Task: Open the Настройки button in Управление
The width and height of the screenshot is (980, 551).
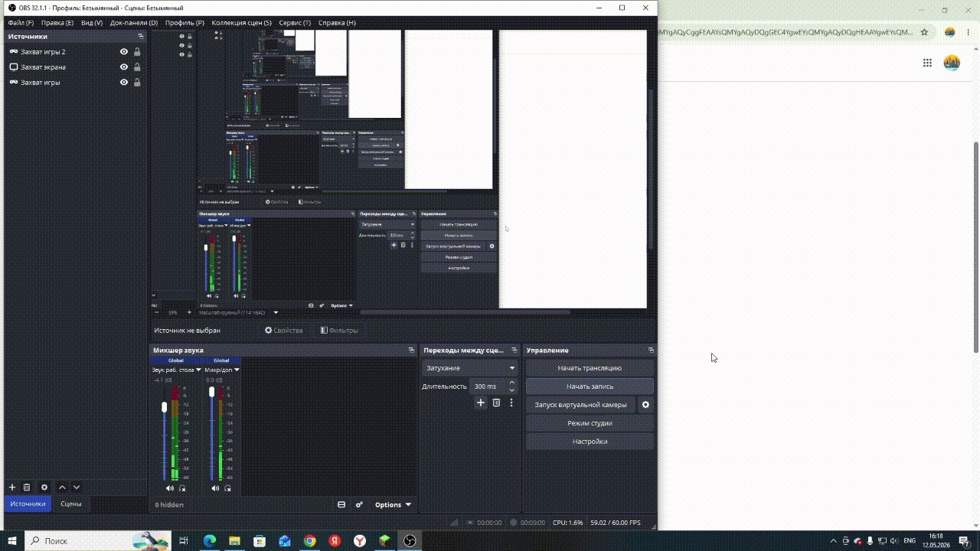Action: tap(590, 442)
